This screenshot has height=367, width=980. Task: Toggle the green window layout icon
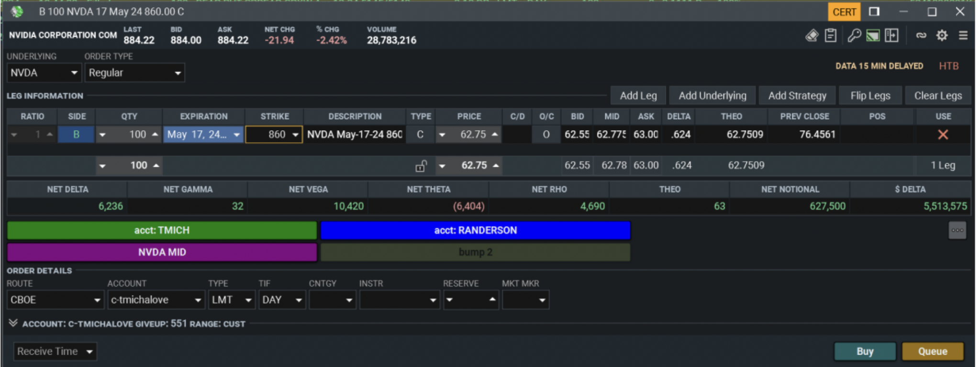coord(873,35)
